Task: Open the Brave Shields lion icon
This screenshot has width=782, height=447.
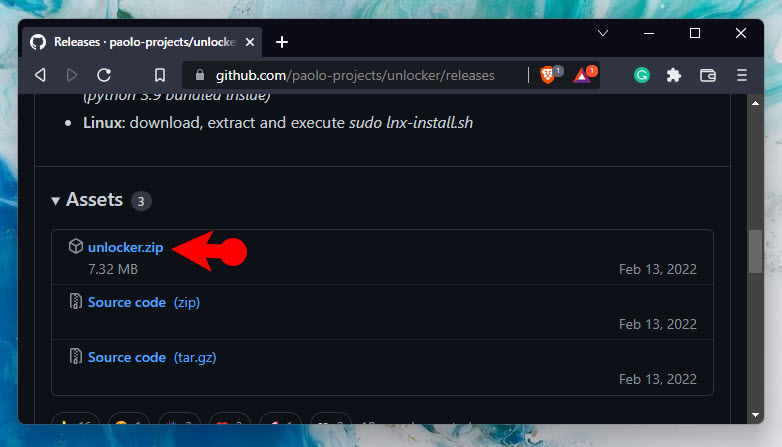Action: 548,75
